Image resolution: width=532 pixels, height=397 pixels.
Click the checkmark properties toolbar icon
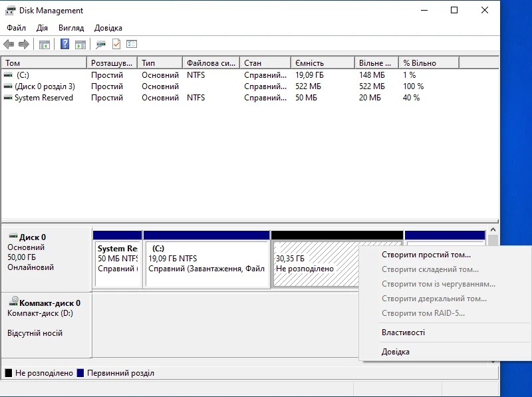(116, 44)
